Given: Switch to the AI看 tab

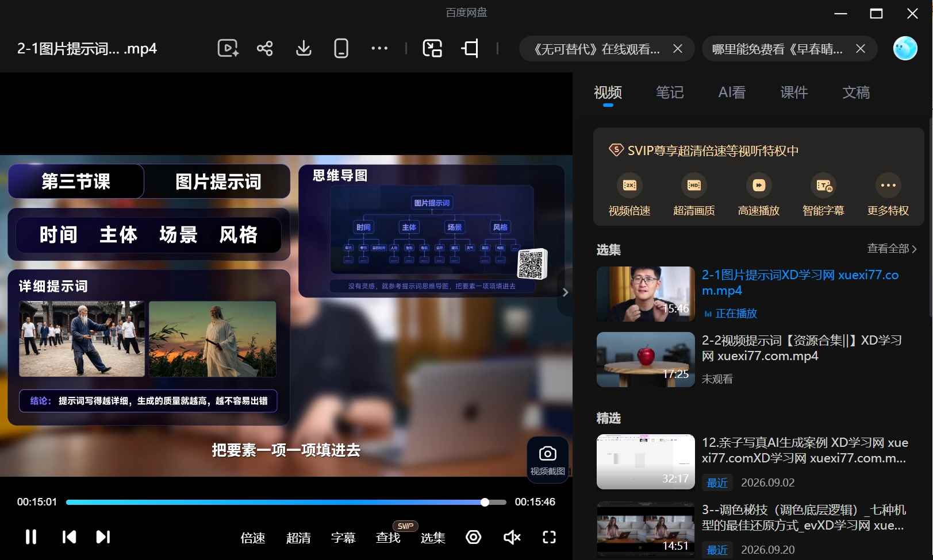Looking at the screenshot, I should (x=732, y=92).
